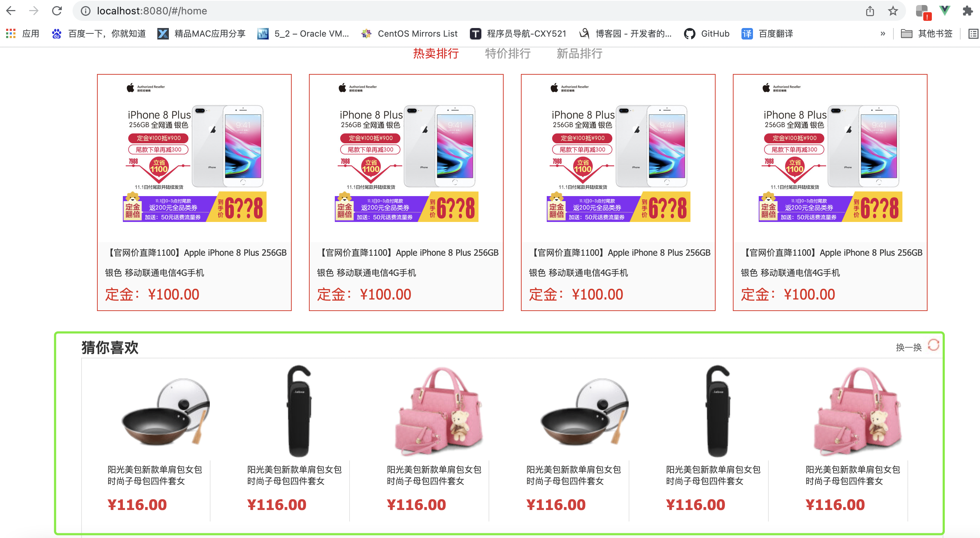
Task: Click the refresh circle icon beside 换一换
Action: pyautogui.click(x=933, y=345)
